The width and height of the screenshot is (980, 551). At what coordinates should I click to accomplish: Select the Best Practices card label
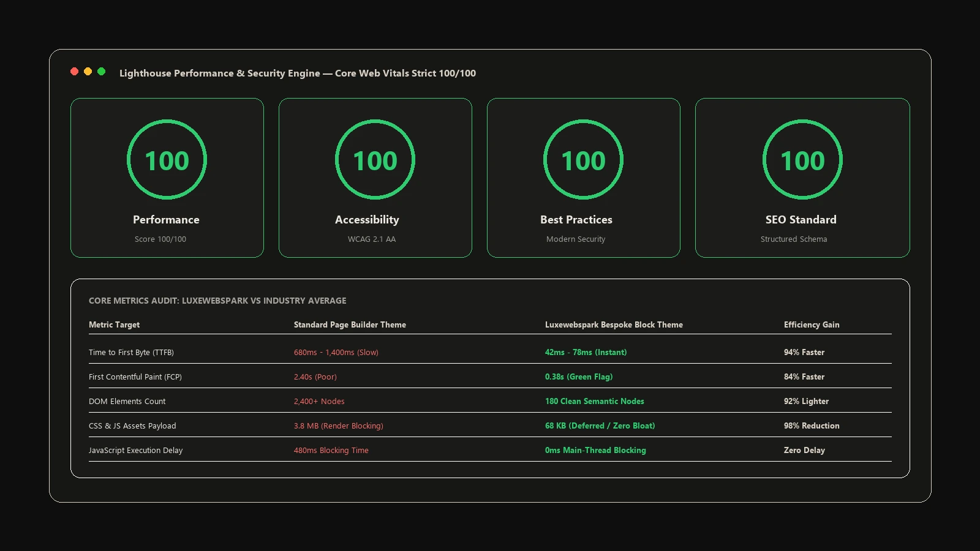(576, 220)
